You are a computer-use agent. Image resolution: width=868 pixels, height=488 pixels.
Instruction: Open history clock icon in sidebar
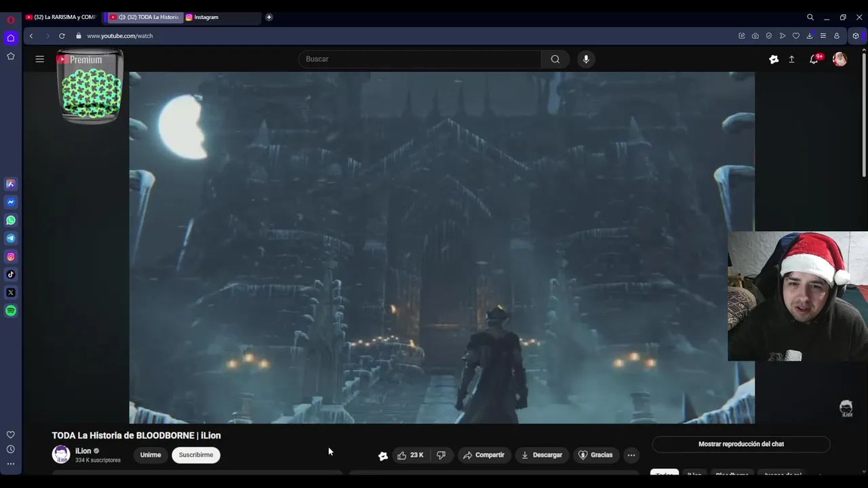(11, 449)
